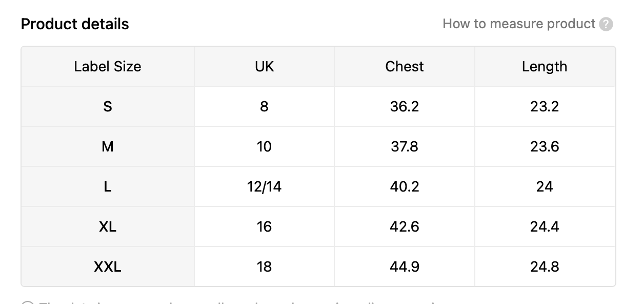The image size is (644, 304).
Task: Click the Chest column header
Action: [x=405, y=66]
